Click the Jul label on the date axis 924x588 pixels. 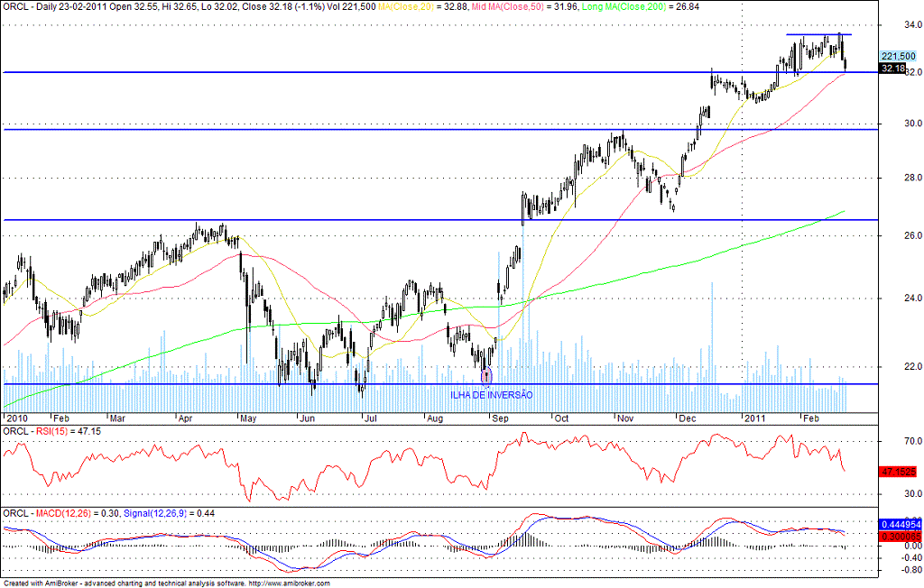[x=371, y=418]
